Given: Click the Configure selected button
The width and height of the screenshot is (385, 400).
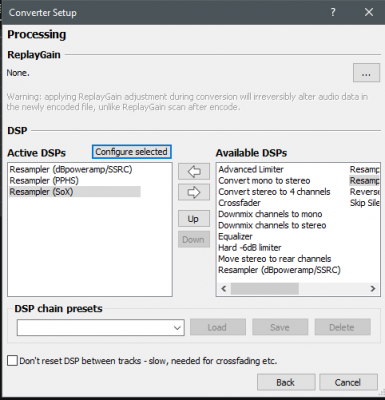Looking at the screenshot, I should pos(132,152).
